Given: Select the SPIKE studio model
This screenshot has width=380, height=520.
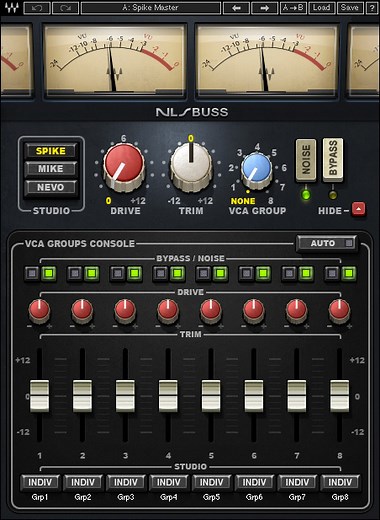Looking at the screenshot, I should (51, 151).
